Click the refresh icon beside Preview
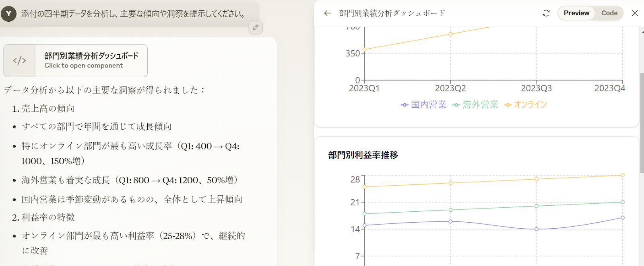 [x=546, y=13]
